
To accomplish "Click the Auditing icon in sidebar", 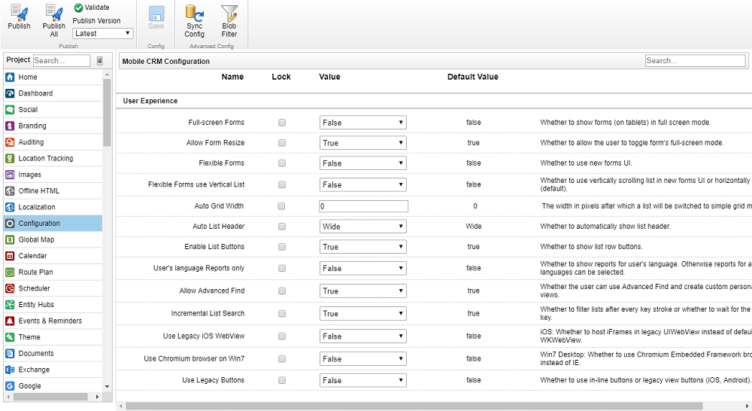I will click(x=10, y=142).
